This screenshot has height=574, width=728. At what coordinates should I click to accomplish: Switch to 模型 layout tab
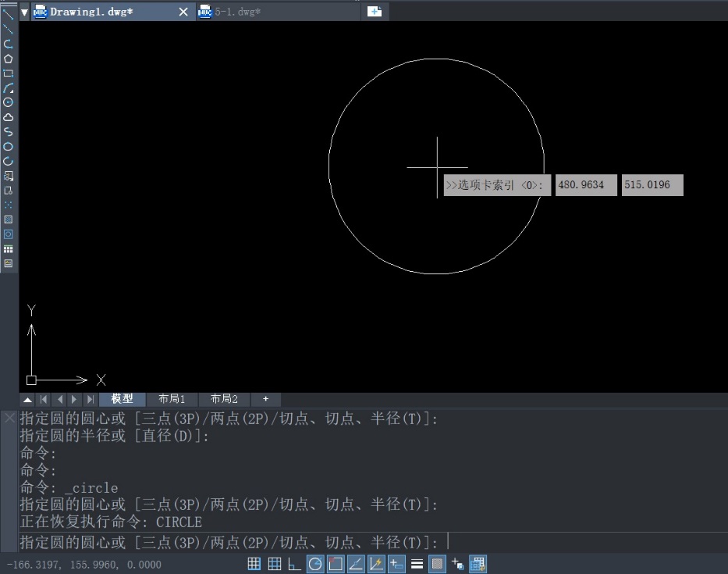point(122,399)
